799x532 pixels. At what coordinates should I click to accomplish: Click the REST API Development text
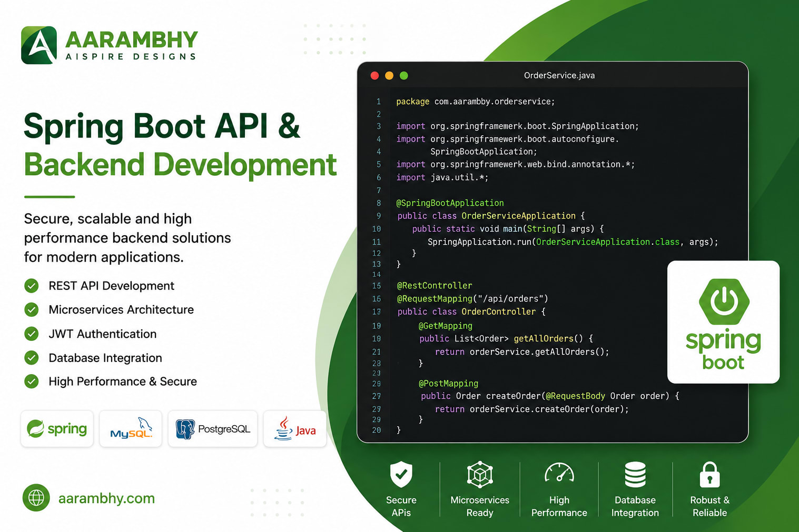tap(111, 286)
